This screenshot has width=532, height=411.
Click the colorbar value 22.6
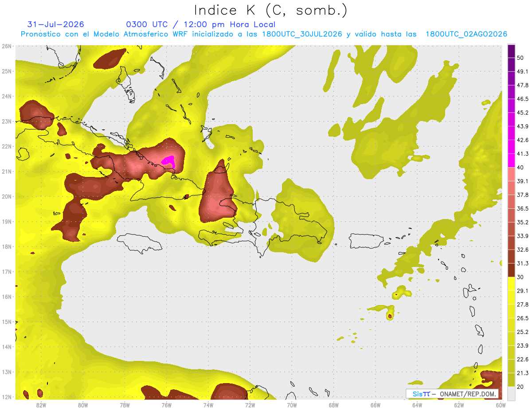[x=522, y=360]
